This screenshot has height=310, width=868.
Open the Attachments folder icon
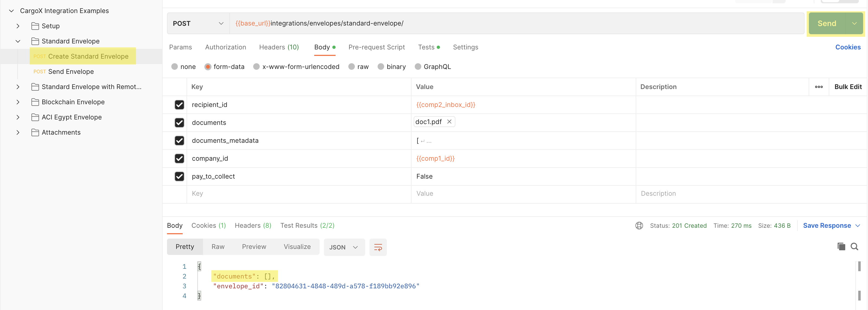click(35, 132)
